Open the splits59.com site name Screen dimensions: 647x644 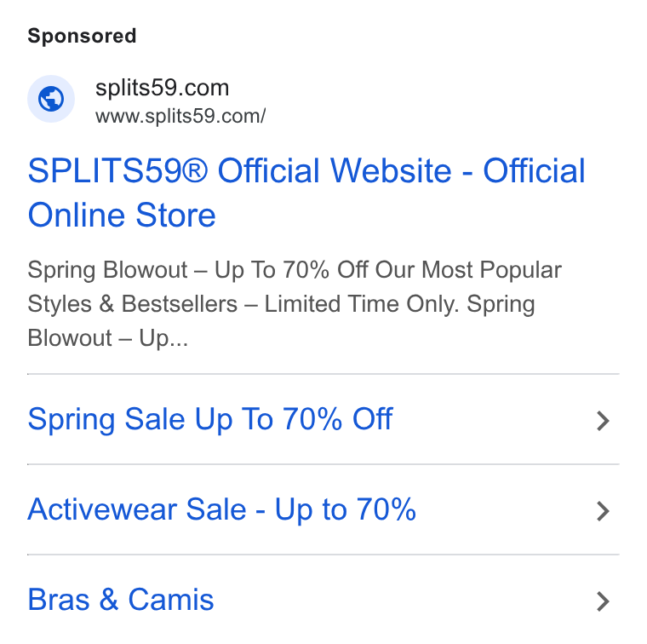coord(162,88)
